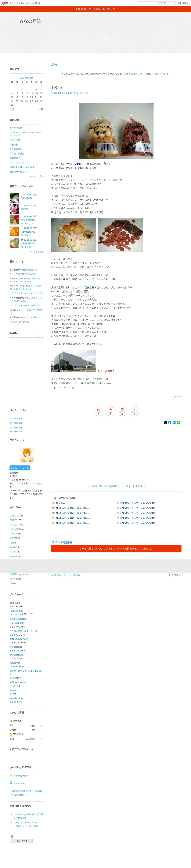The height and width of the screenshot is (868, 191).
Task: Click the 応援 megaphone reaction
Action: pos(111,411)
